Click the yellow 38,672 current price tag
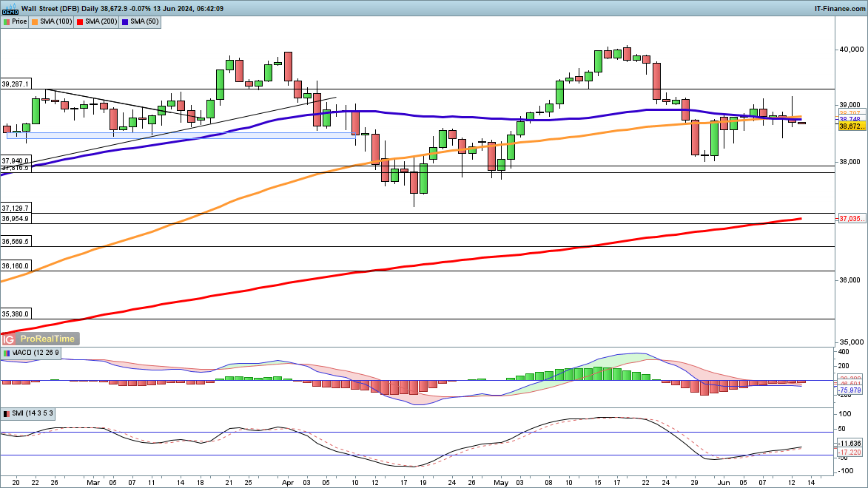Viewport: 868px width, 488px height. [852, 126]
